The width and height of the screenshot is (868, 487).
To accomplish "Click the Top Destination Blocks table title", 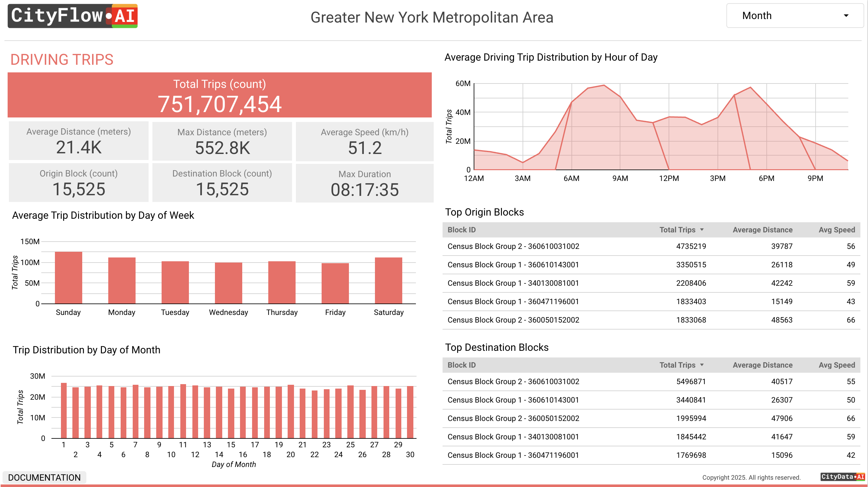I will [x=497, y=348].
